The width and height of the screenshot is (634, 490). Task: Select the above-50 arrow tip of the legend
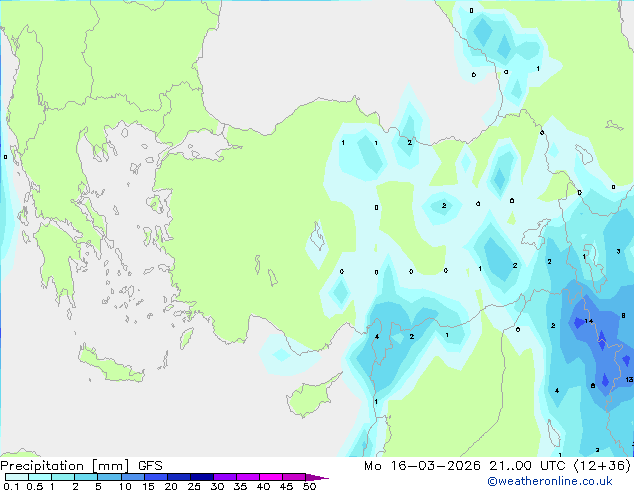(317, 477)
